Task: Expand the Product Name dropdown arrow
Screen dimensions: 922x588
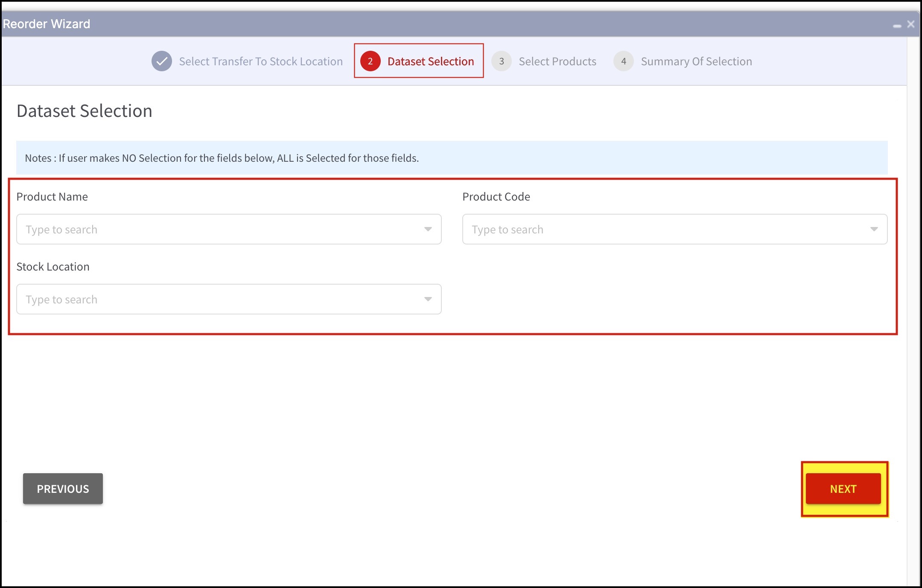Action: coord(428,229)
